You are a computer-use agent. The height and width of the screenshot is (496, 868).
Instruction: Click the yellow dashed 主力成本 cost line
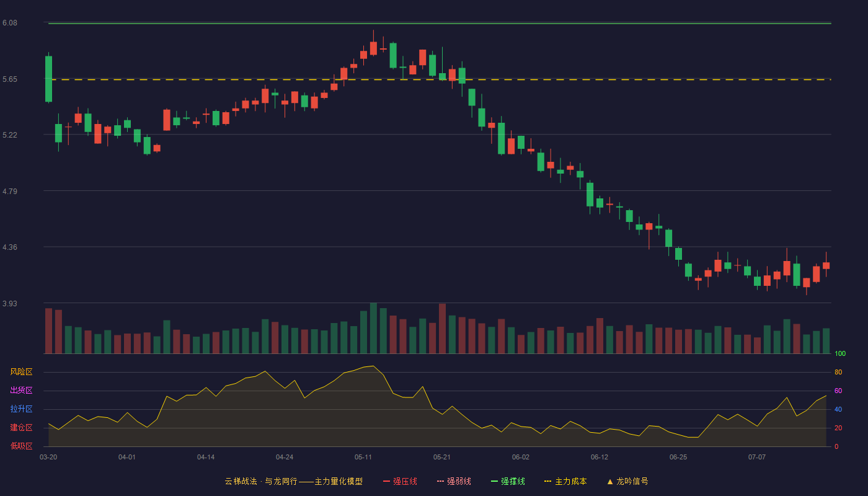coord(440,79)
